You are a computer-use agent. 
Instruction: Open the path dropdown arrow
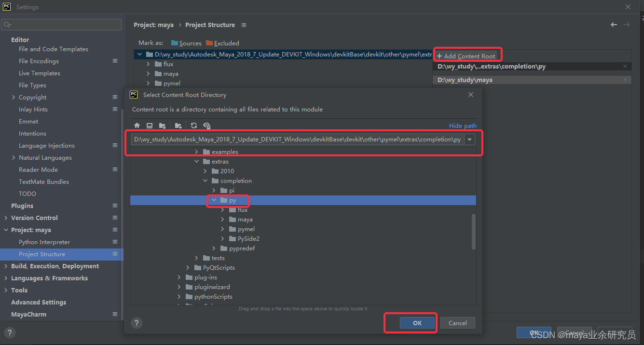pos(469,139)
